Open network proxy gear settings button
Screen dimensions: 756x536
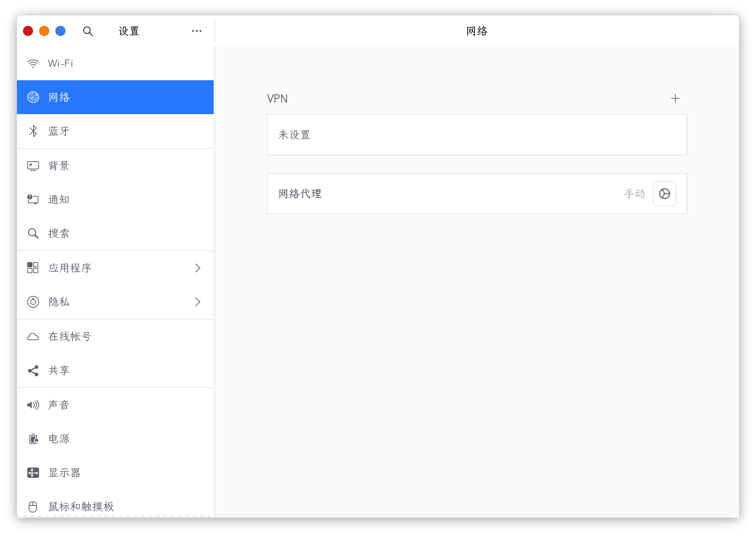click(664, 194)
